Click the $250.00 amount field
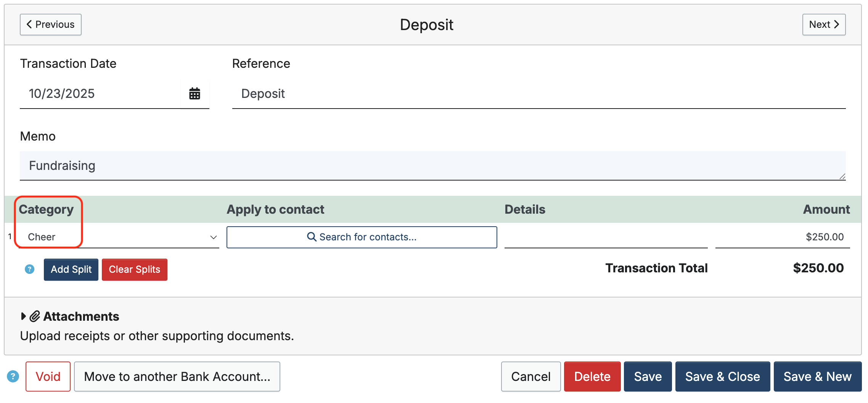 (782, 237)
